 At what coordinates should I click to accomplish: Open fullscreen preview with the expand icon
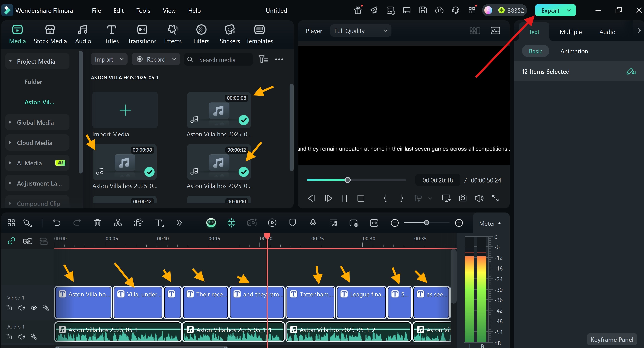pyautogui.click(x=495, y=198)
